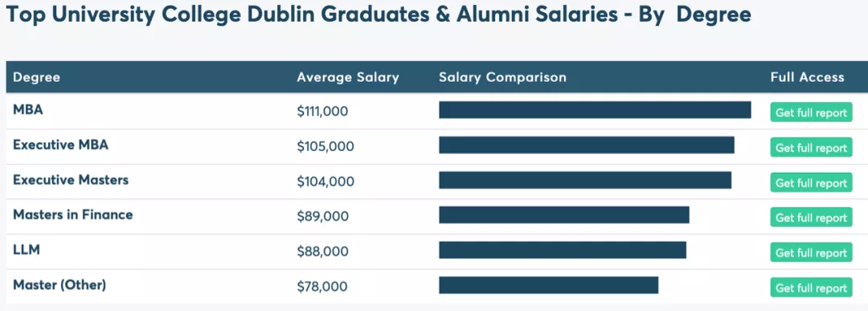Screen dimensions: 868x311
Task: Click the Full Access column header
Action: click(x=807, y=77)
